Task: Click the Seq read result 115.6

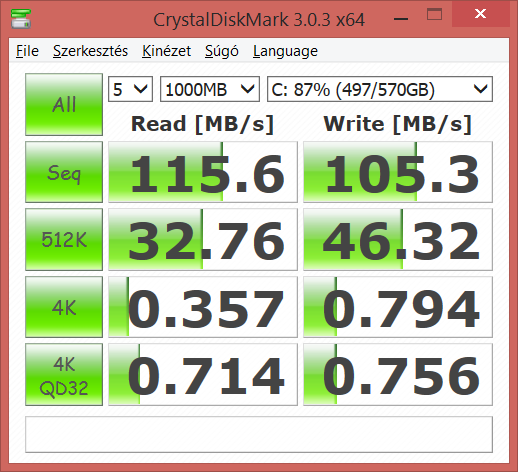Action: [203, 172]
